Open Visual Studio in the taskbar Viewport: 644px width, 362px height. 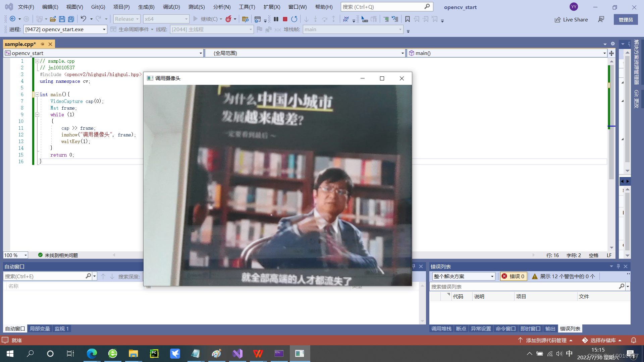click(237, 353)
